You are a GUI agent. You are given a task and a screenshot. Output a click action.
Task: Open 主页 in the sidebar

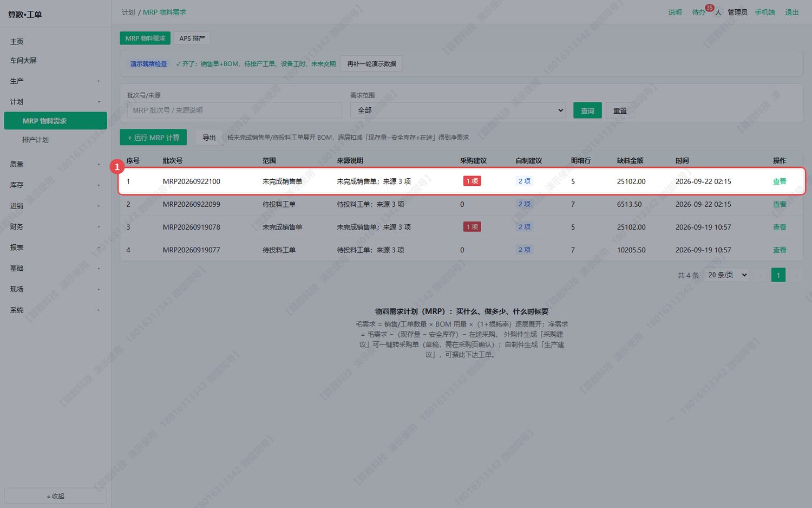(x=55, y=42)
